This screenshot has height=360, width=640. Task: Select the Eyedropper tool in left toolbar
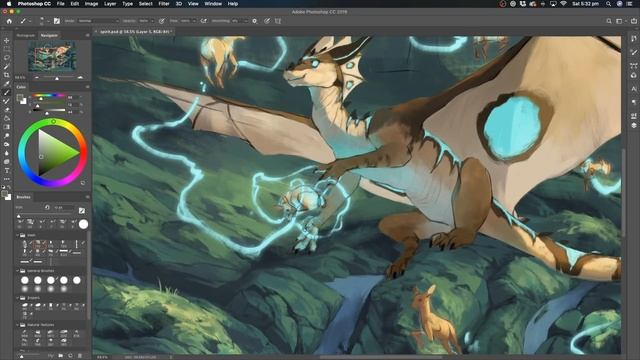pos(7,84)
